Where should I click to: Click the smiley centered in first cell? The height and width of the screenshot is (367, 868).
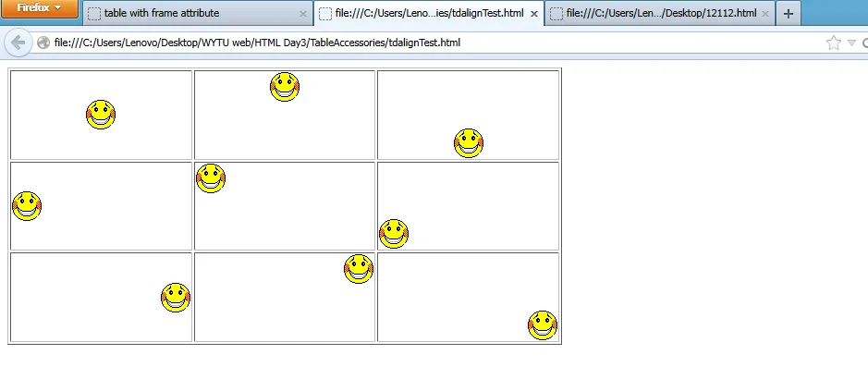[101, 115]
